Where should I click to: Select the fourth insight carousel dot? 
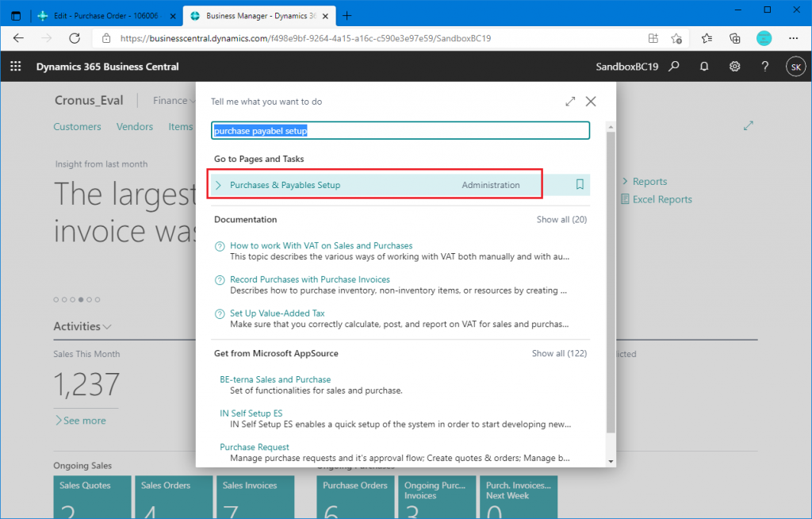click(81, 300)
